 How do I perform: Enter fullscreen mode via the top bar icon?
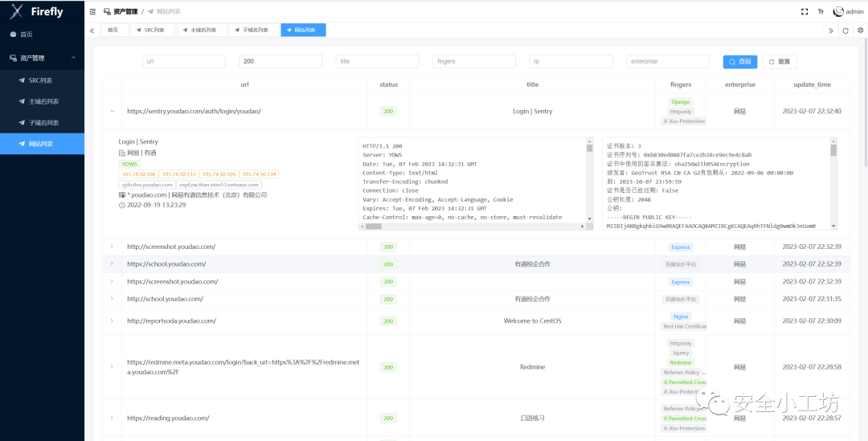[805, 11]
